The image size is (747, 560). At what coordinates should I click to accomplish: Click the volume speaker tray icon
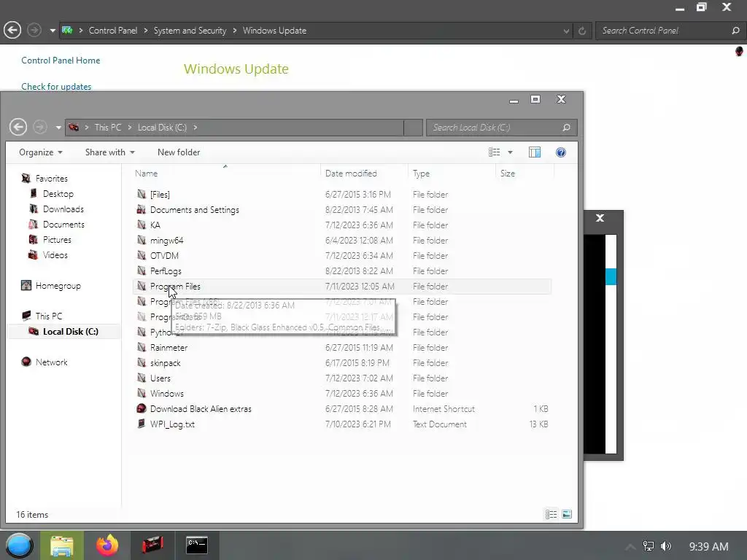666,546
